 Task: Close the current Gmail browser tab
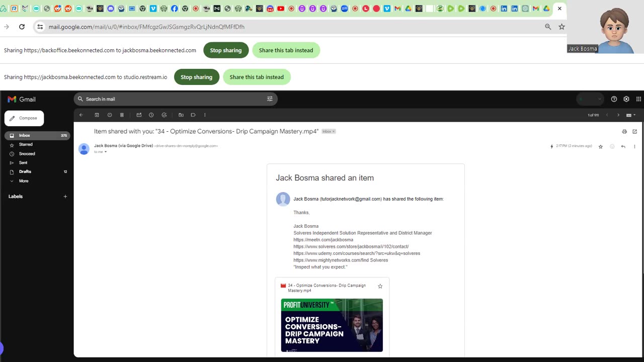click(559, 9)
